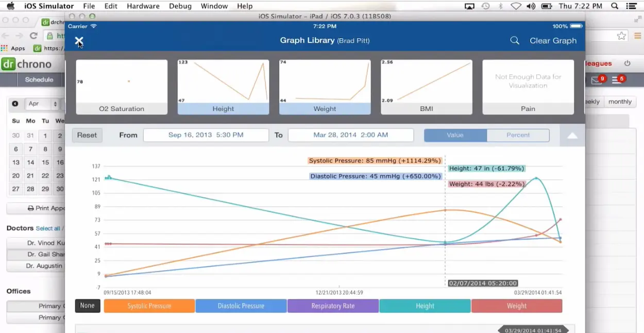Click the power/logout icon near leagues
644x333 pixels.
[x=628, y=63]
